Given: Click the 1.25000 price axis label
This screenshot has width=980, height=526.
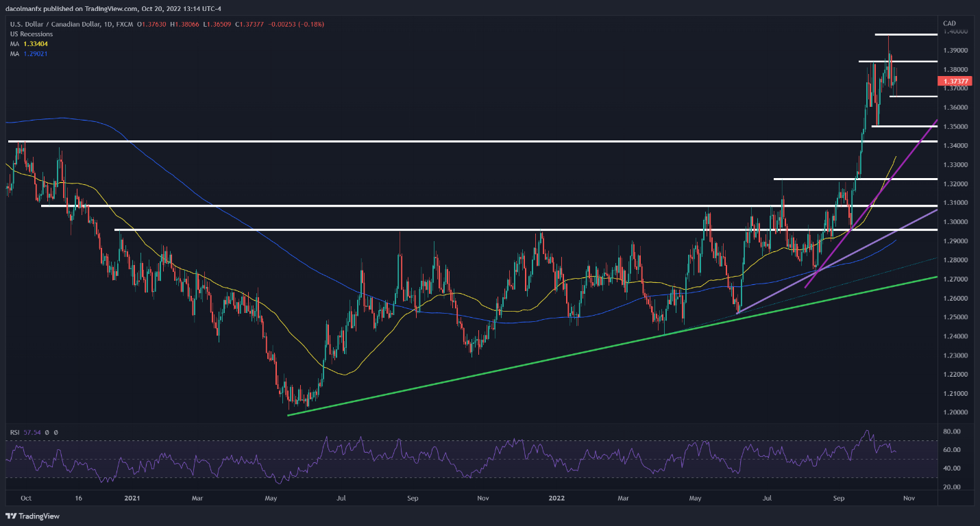Looking at the screenshot, I should 955,317.
